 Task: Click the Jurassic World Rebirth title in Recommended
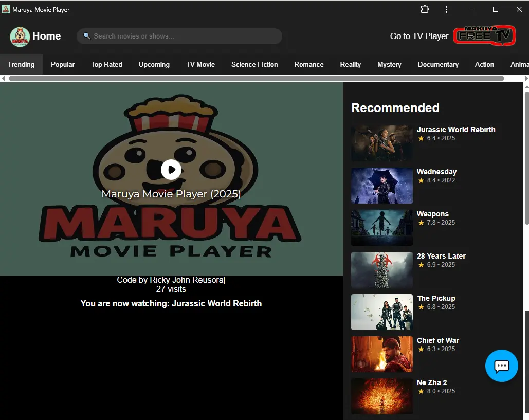pyautogui.click(x=456, y=130)
